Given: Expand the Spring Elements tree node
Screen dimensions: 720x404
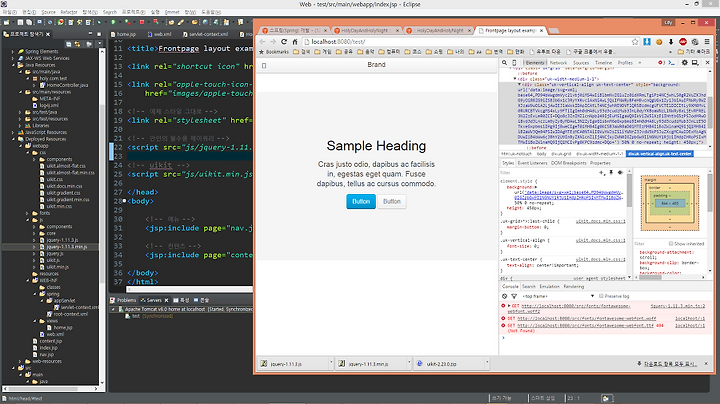Looking at the screenshot, I should 13,51.
